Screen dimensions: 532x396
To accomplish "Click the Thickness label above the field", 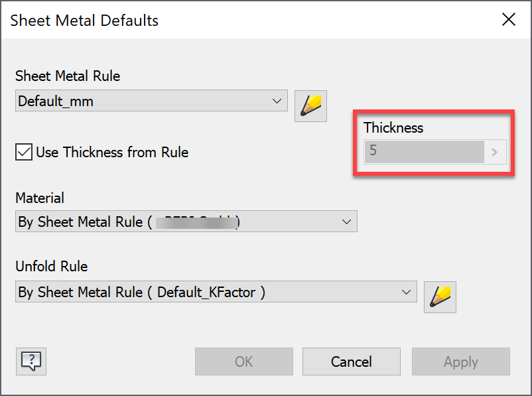I will click(x=393, y=128).
